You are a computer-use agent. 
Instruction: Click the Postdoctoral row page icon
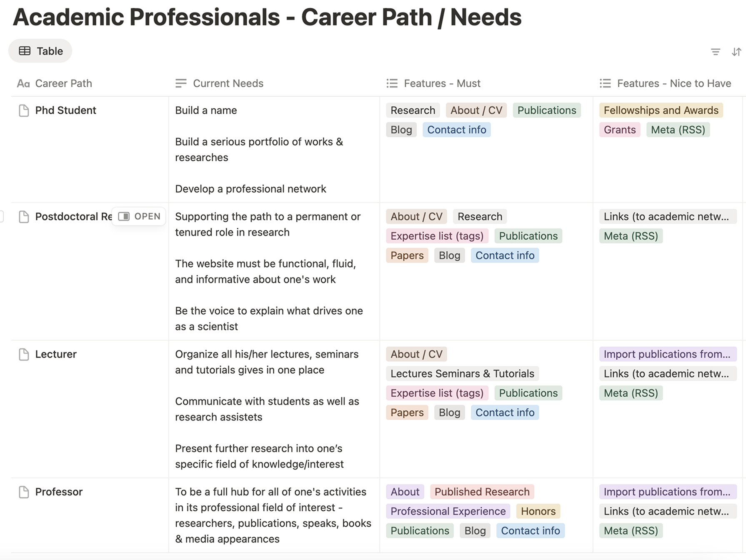pyautogui.click(x=24, y=217)
